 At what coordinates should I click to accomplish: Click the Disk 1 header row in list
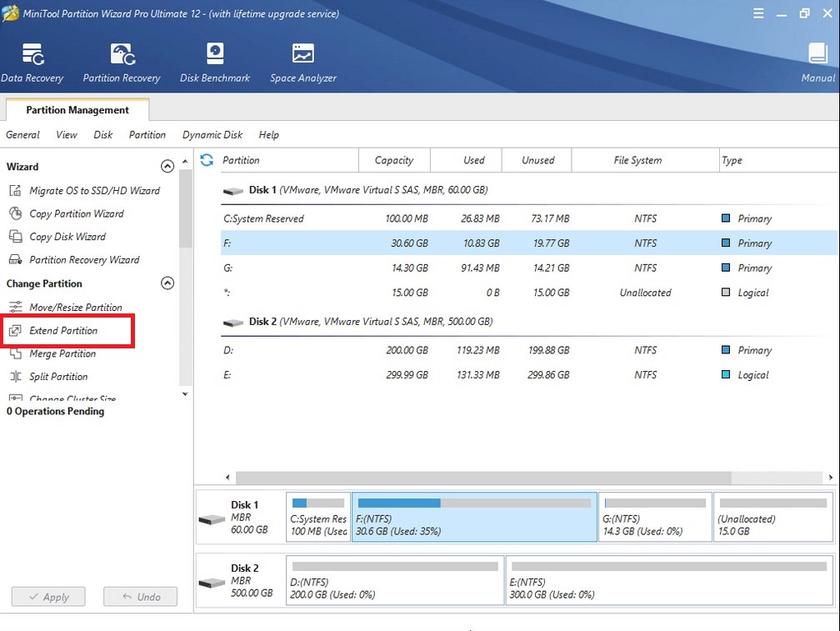click(528, 190)
